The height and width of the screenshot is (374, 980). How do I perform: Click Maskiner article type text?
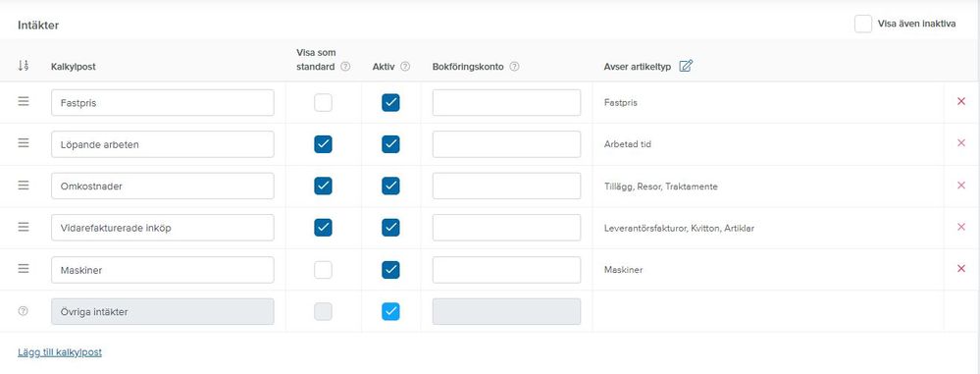pyautogui.click(x=623, y=270)
